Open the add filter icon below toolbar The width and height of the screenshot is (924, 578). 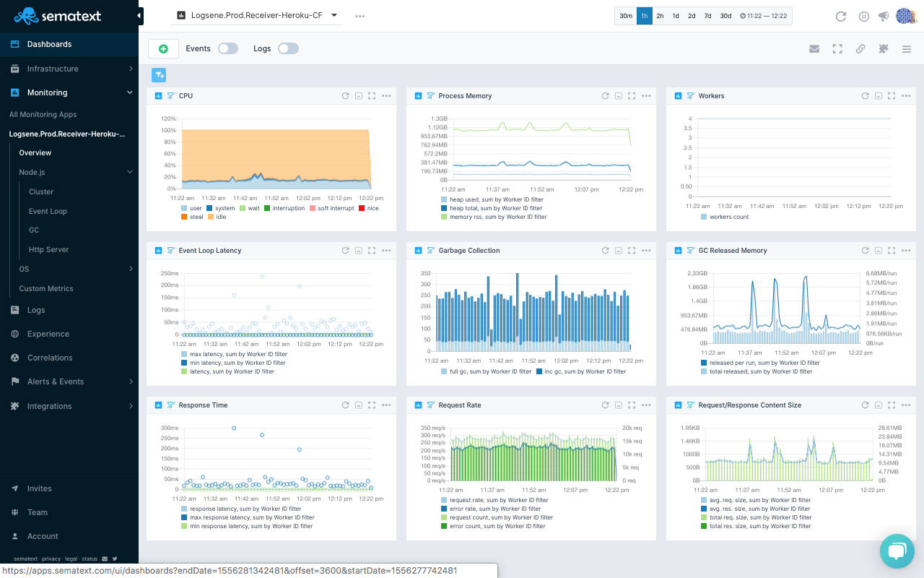(x=159, y=74)
